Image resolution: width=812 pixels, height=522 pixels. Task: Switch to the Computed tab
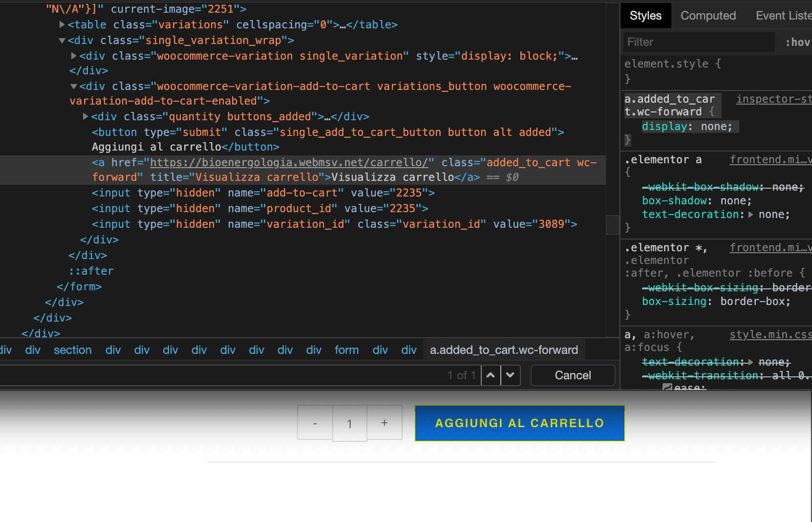(708, 16)
